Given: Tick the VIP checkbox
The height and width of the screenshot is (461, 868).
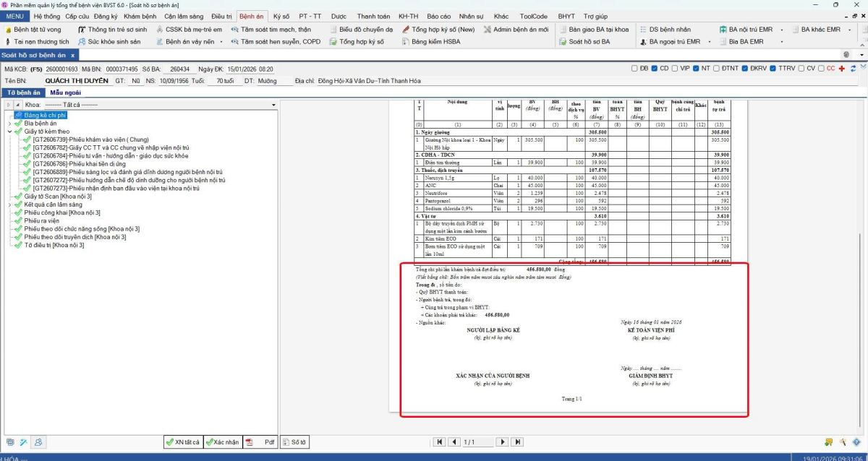Looking at the screenshot, I should 675,69.
